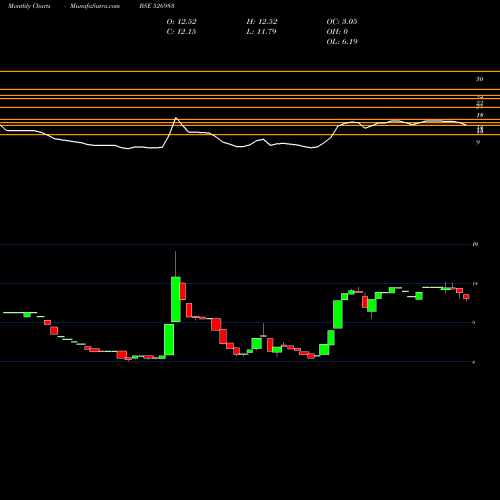Click the 'OH: 0' value
Screen dimensions: 500x500
tap(337, 32)
